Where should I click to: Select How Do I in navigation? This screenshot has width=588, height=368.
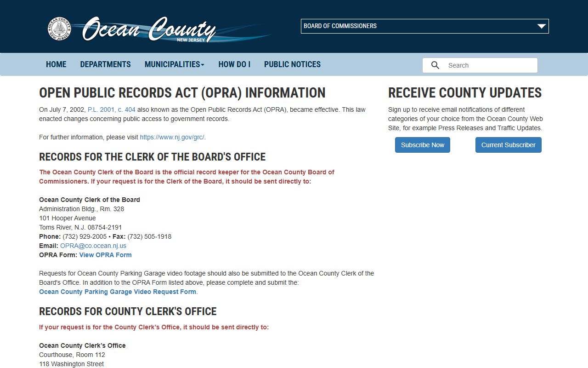(x=234, y=64)
